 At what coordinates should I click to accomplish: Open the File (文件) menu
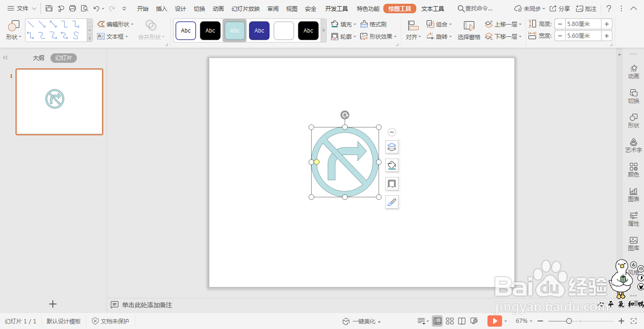tap(22, 8)
